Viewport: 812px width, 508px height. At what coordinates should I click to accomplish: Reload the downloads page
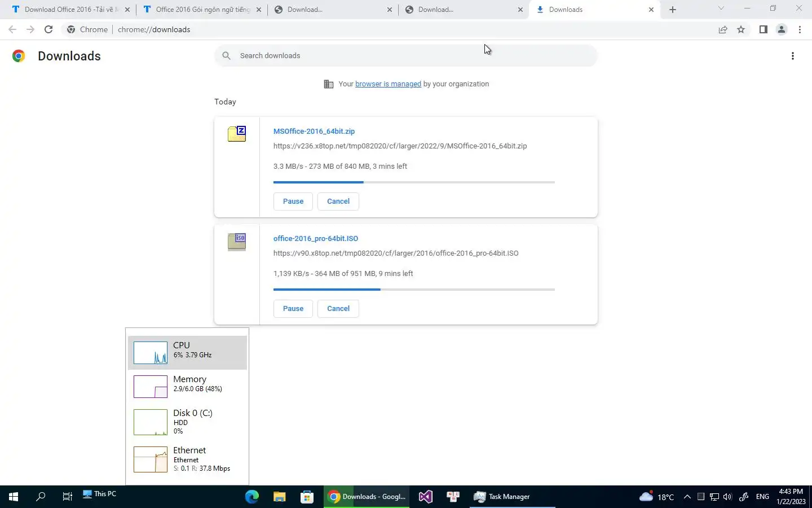coord(48,29)
